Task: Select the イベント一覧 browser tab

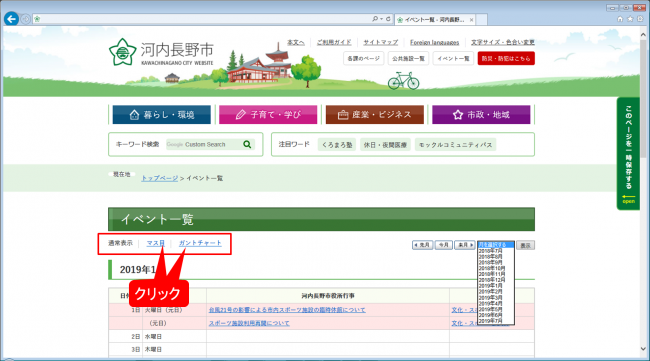Action: pos(434,19)
